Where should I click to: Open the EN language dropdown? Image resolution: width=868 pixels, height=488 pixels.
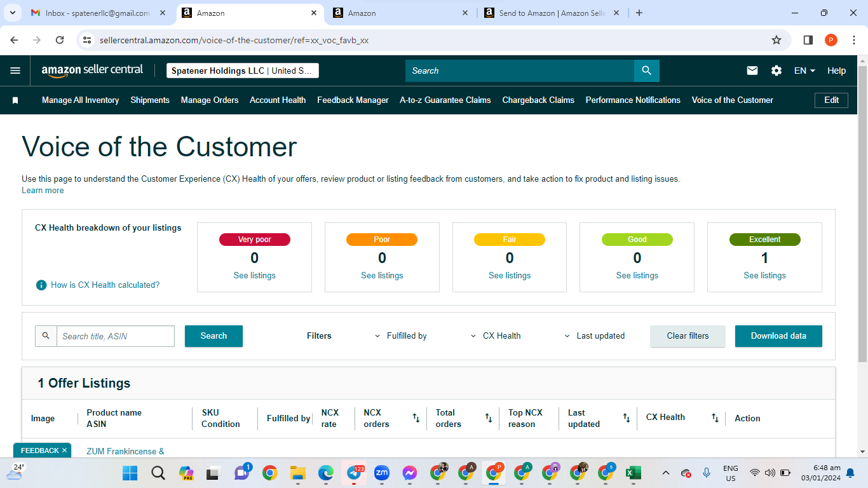(804, 71)
